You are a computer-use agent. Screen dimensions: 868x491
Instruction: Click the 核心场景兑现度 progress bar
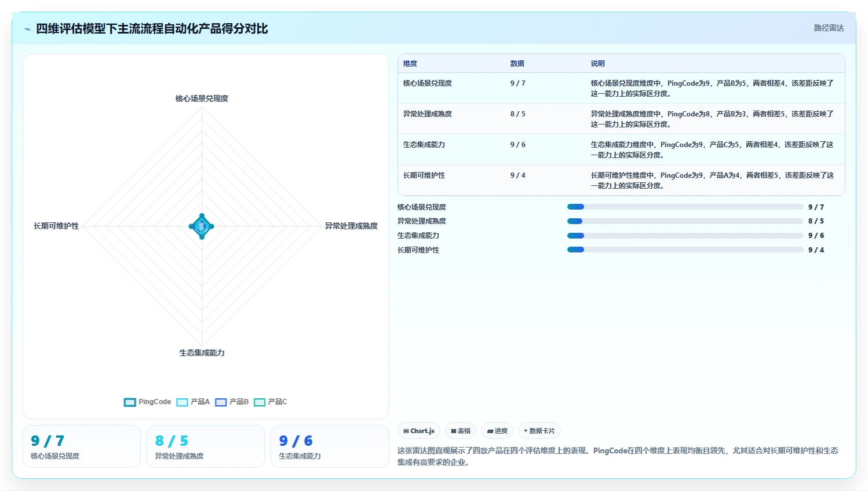pos(685,207)
